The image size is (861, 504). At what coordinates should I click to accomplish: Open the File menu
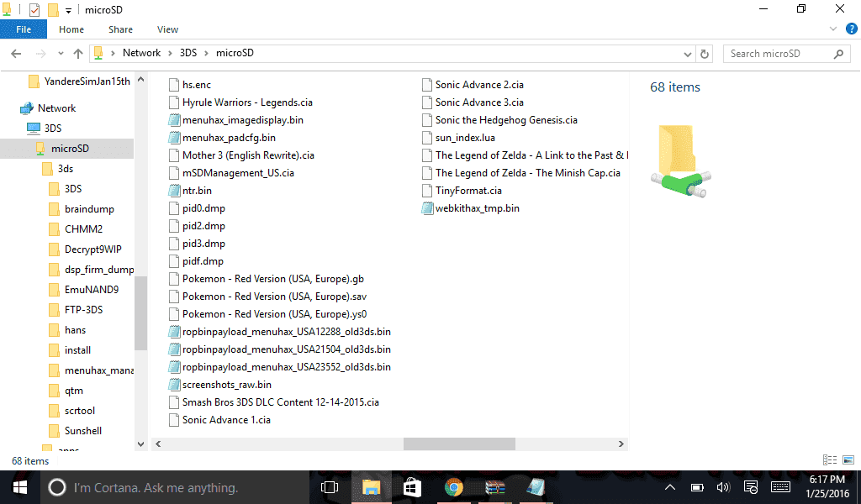coord(24,29)
